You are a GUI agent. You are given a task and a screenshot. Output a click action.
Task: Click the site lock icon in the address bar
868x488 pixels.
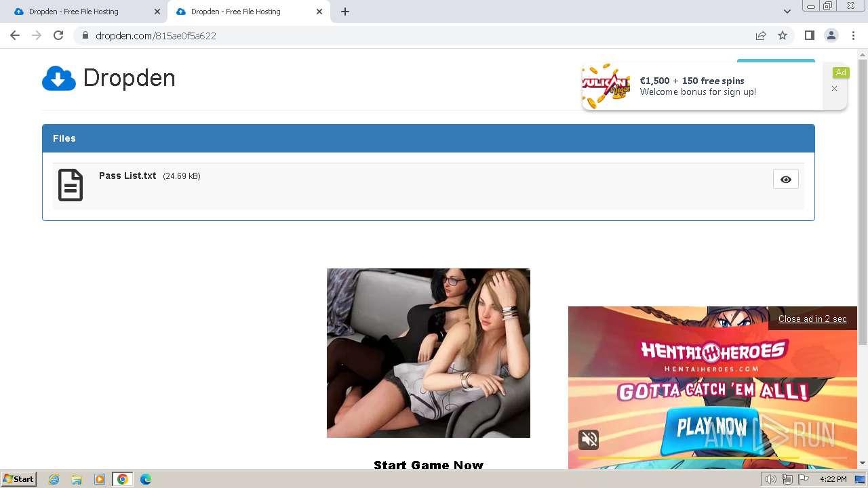[85, 35]
